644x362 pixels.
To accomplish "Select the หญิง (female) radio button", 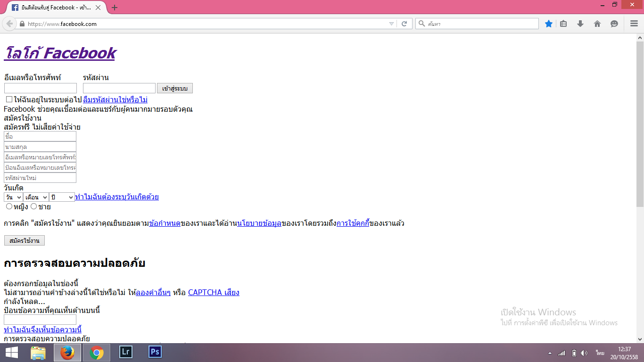I will 9,206.
